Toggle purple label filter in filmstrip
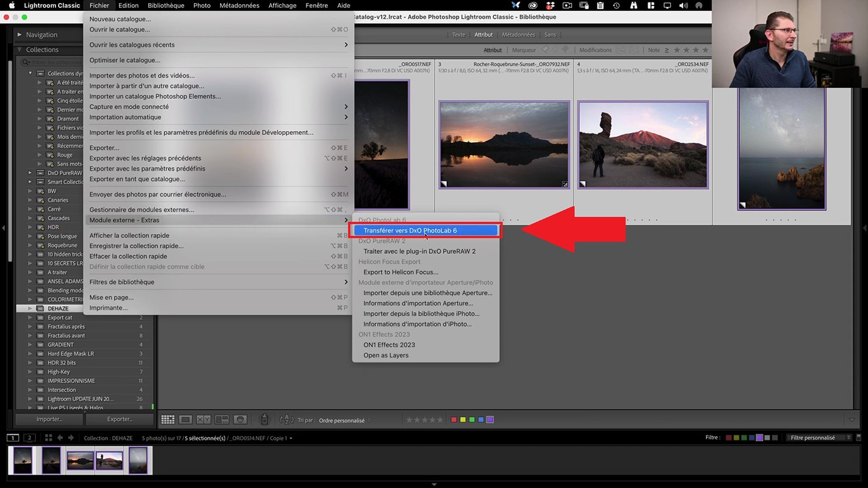The height and width of the screenshot is (488, 868). [x=759, y=438]
